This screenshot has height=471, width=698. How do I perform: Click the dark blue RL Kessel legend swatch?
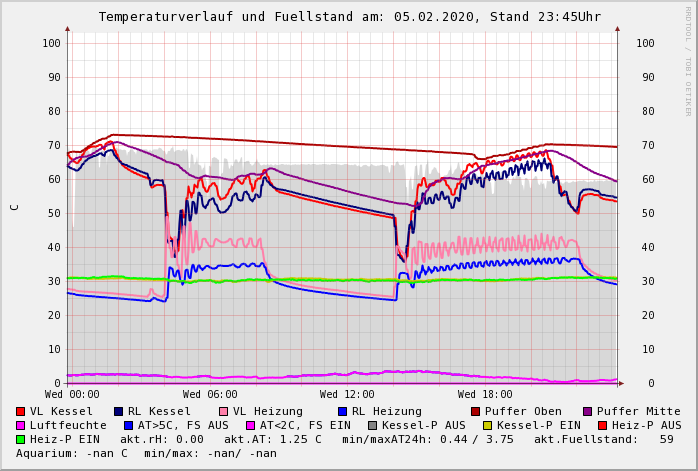pyautogui.click(x=119, y=411)
